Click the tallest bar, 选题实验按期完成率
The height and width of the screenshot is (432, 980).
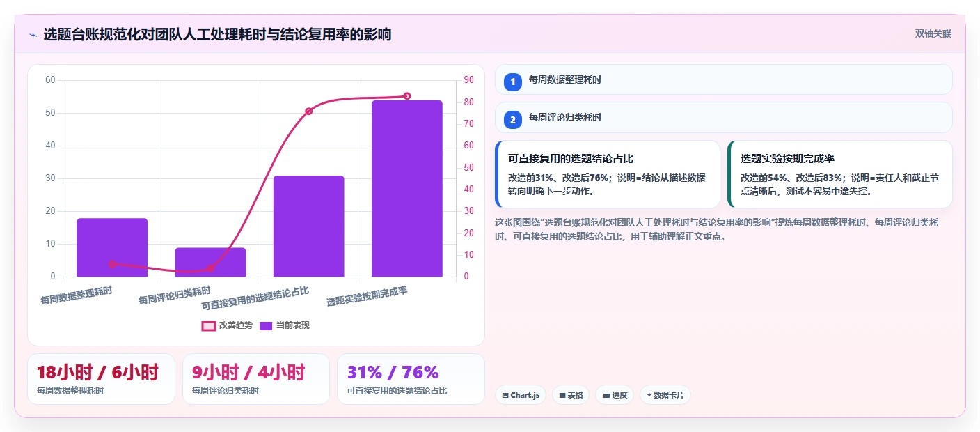point(407,188)
